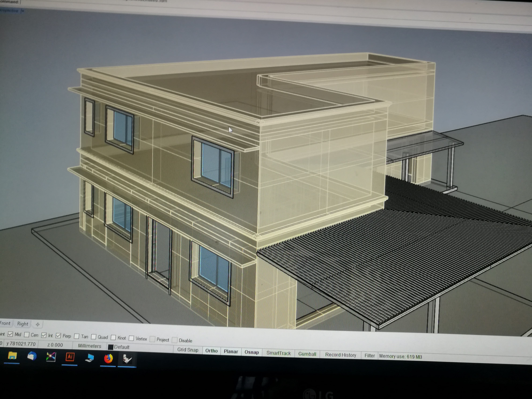Add a new viewport tab icon
The height and width of the screenshot is (399, 532).
(38, 324)
